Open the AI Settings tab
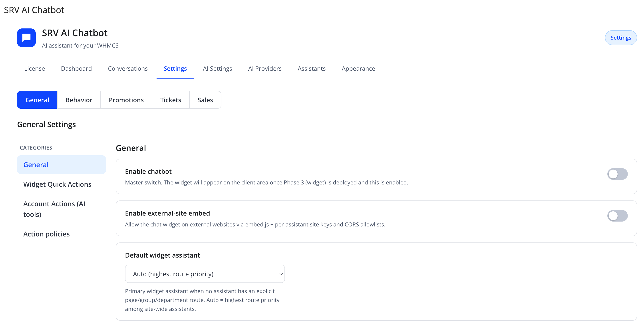Viewport: 644px width, 324px height. (217, 68)
